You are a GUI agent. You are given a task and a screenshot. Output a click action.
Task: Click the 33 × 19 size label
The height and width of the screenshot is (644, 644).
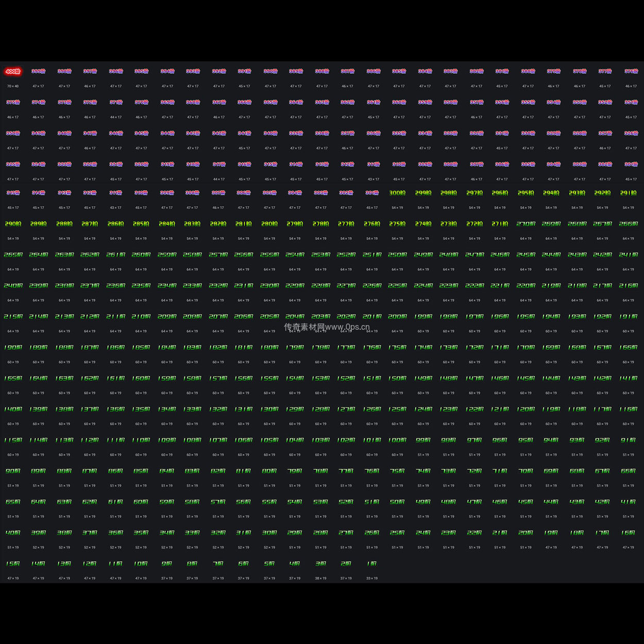(x=371, y=578)
